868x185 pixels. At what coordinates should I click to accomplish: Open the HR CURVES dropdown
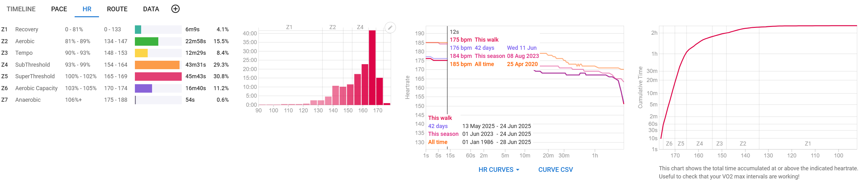point(498,169)
